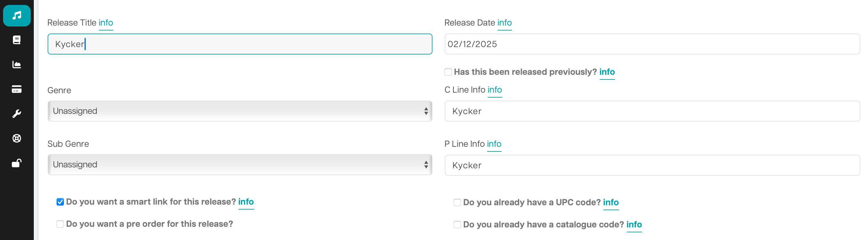The height and width of the screenshot is (240, 868).
Task: Click the padlock icon at sidebar bottom
Action: (17, 163)
